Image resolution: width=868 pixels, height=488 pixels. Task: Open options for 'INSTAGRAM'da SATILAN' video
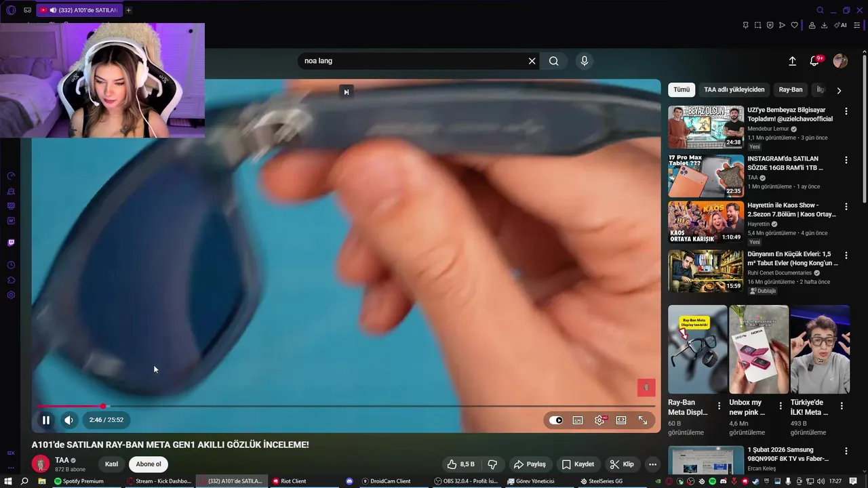click(x=846, y=160)
